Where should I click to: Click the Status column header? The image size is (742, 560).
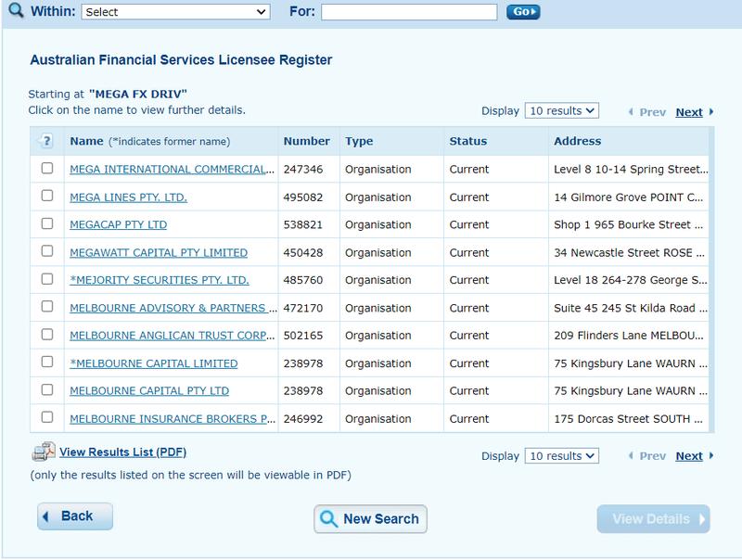point(468,141)
